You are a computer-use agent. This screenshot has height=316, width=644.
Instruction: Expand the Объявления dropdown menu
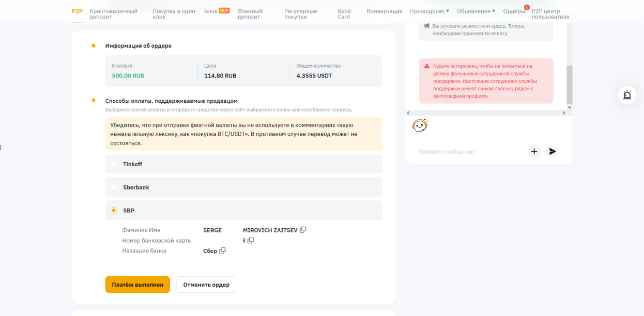tap(476, 11)
